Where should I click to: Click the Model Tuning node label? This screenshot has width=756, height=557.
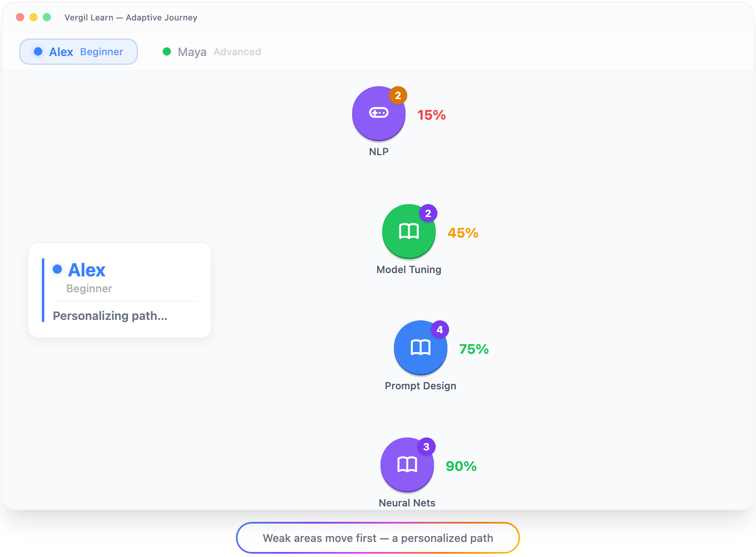pos(409,270)
